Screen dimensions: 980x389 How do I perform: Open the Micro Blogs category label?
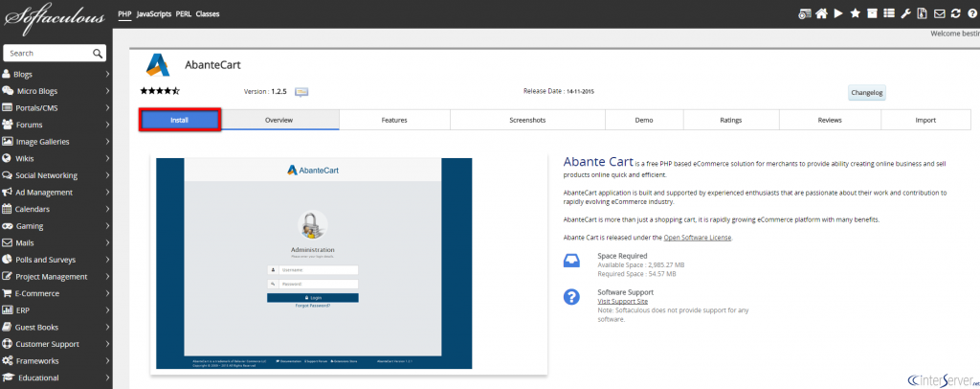click(x=37, y=91)
